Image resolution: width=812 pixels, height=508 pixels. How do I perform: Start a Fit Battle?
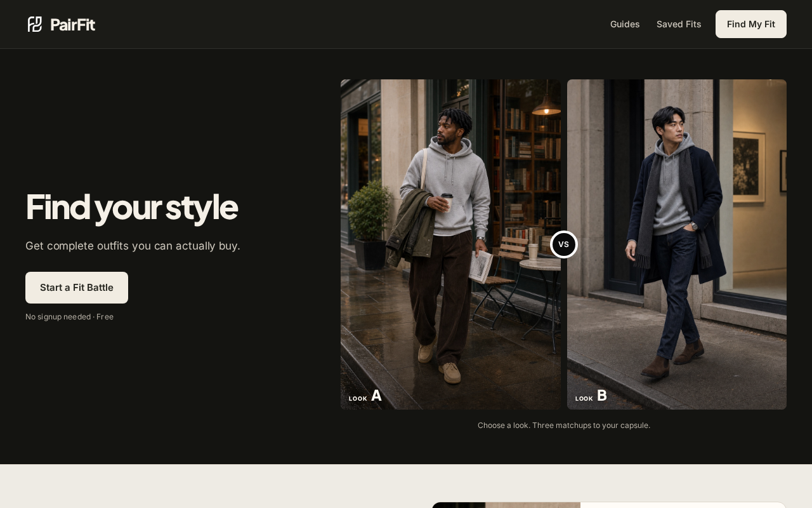(77, 288)
